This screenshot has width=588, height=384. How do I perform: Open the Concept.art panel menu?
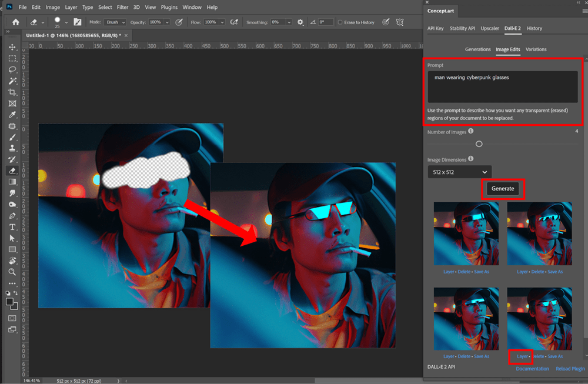coord(584,11)
